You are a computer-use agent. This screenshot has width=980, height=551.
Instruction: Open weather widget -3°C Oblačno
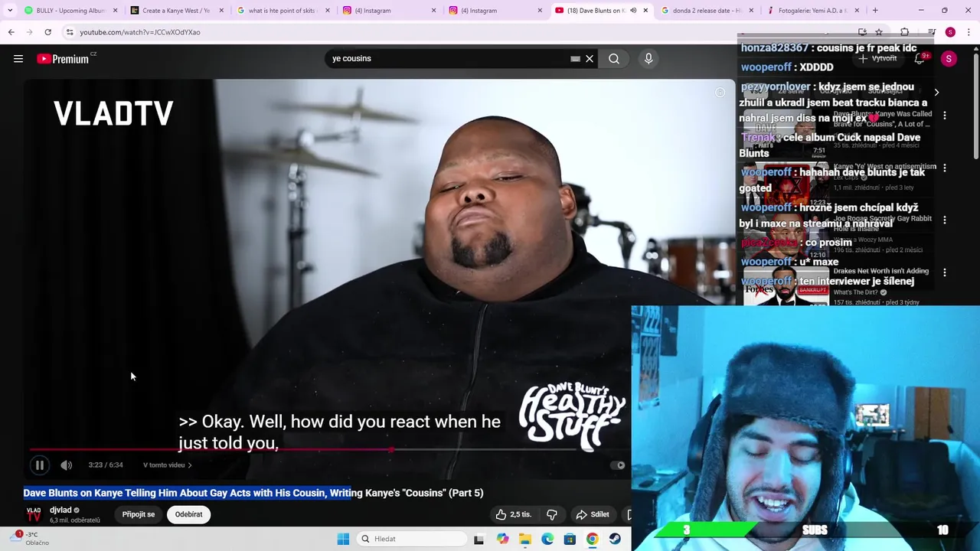pyautogui.click(x=31, y=539)
